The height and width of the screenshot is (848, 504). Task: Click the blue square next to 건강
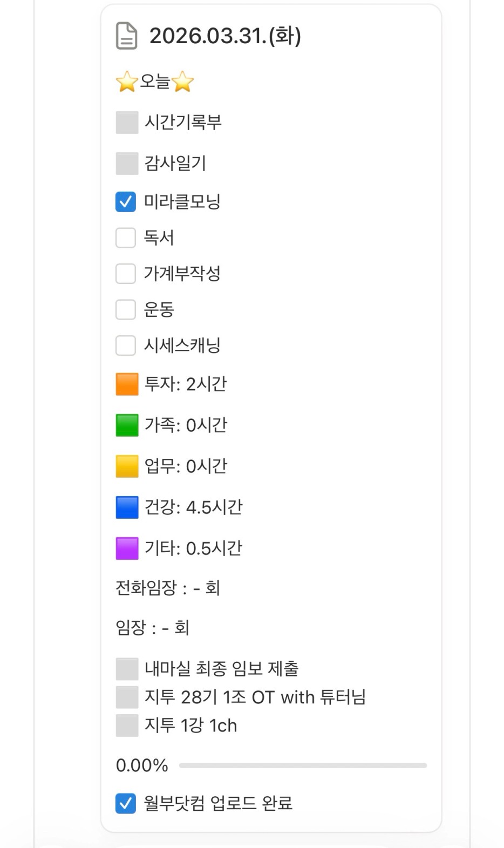(127, 507)
